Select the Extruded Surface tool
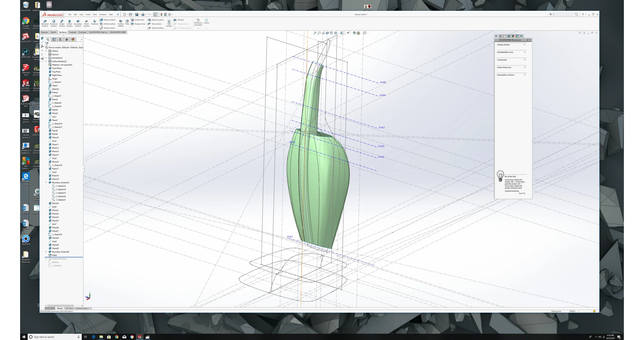Screen dimensions: 644x340 point(45,23)
